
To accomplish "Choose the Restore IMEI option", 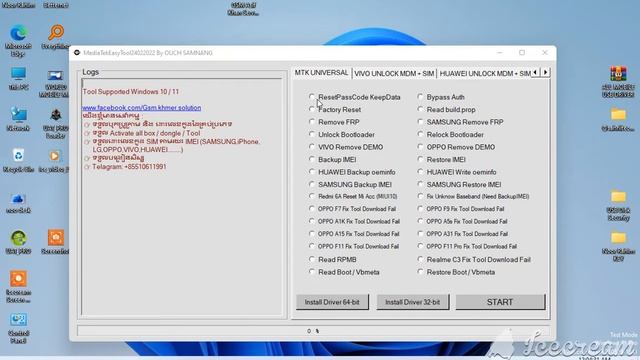I will tap(420, 160).
